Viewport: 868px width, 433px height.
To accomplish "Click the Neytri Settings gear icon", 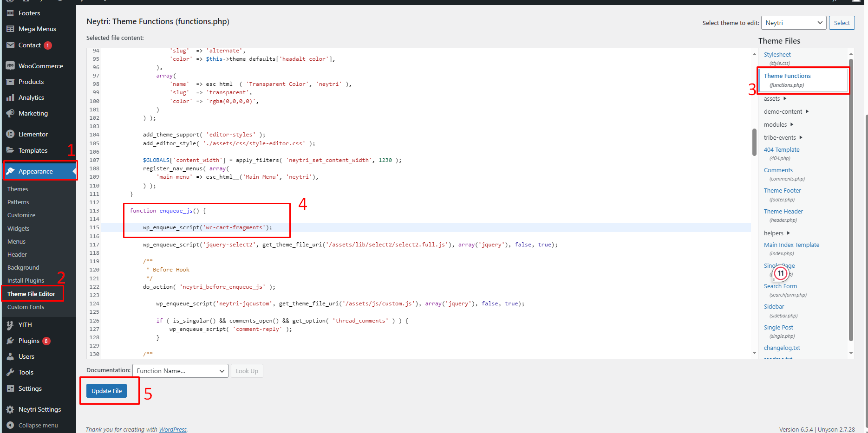I will (x=10, y=409).
